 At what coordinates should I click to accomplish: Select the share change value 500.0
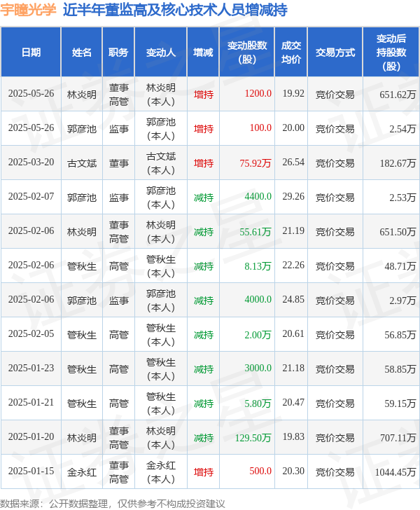tap(260, 471)
